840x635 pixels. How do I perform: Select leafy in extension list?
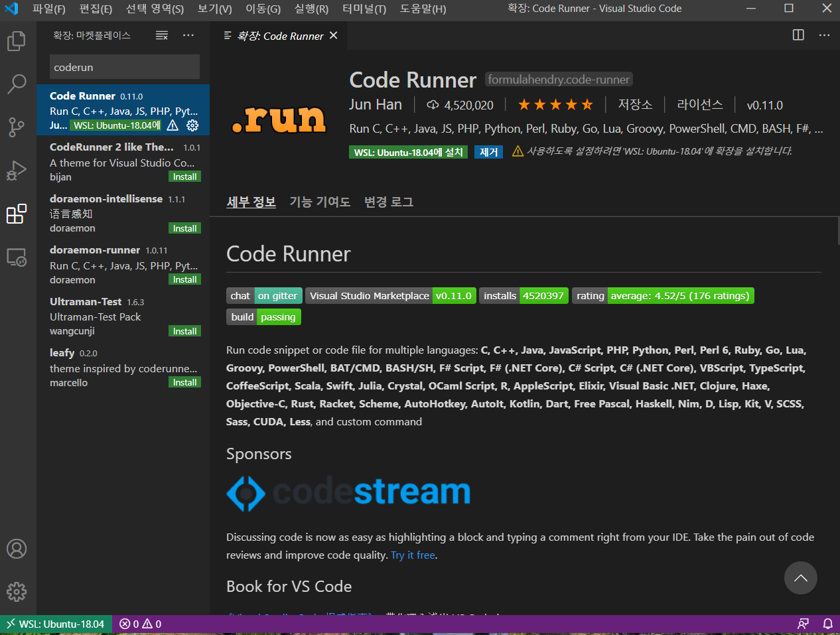coord(123,367)
